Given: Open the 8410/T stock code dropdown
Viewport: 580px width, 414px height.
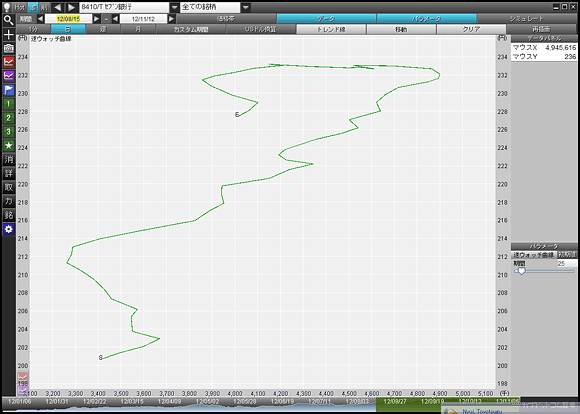Looking at the screenshot, I should tap(175, 7).
